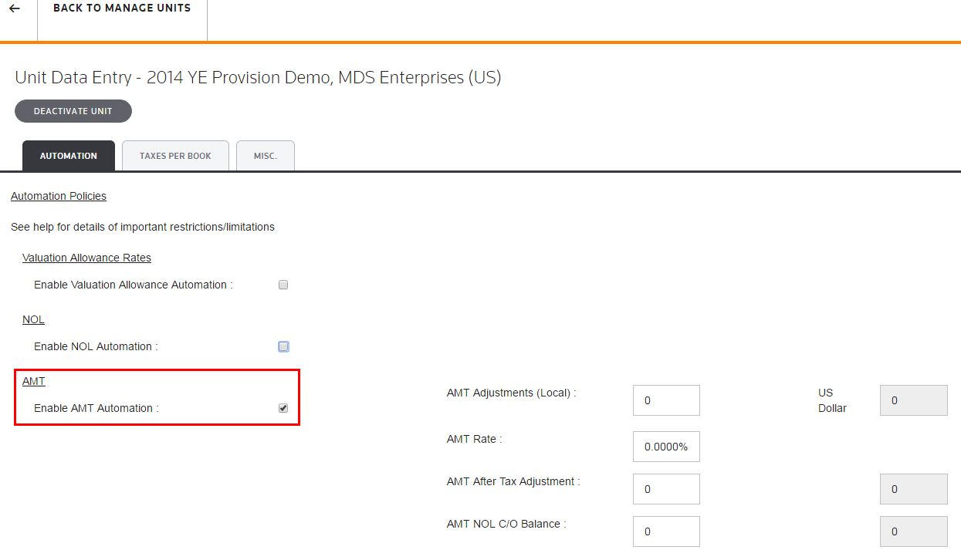Viewport: 961px width, 560px height.
Task: Click into the AMT Rate percentage field
Action: click(x=665, y=447)
